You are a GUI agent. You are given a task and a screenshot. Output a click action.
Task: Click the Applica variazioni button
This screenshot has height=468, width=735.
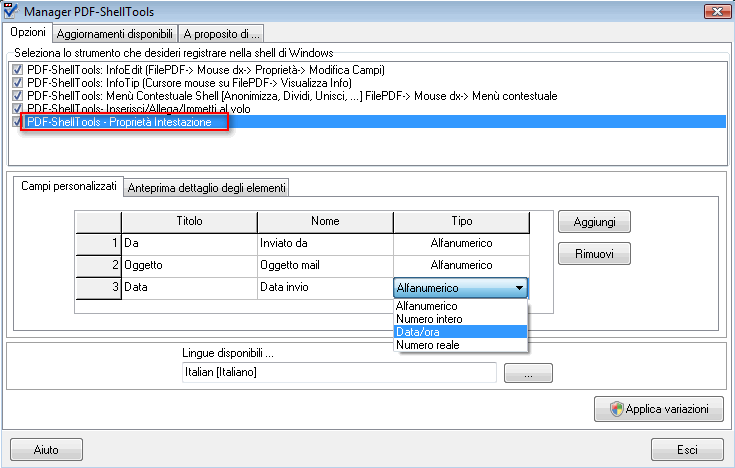(659, 409)
